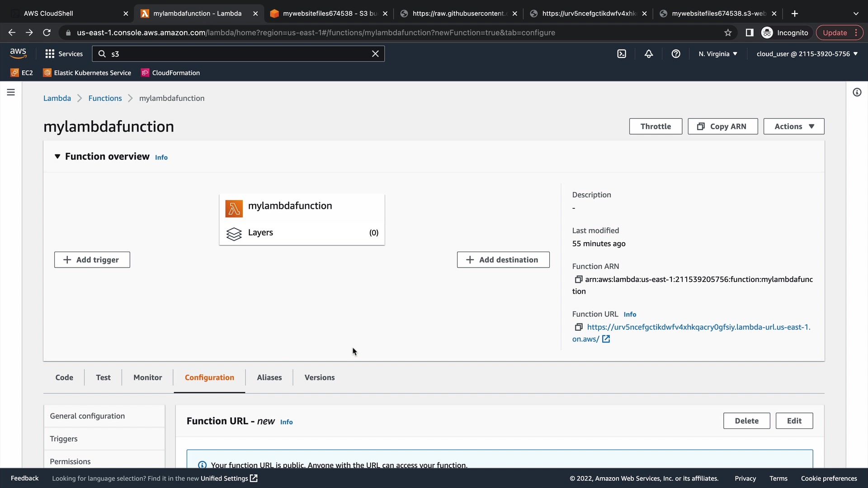Screen dimensions: 868x488
Task: Open the side navigation hamburger menu
Action: point(11,92)
